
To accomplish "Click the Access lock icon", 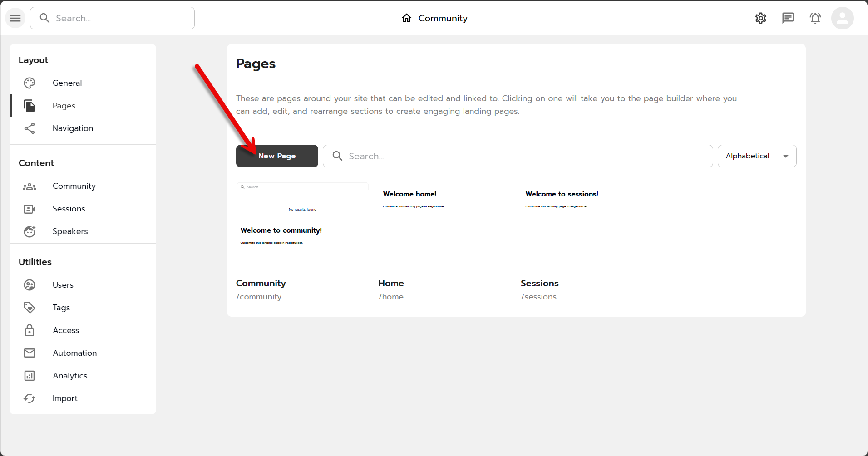I will 30,330.
